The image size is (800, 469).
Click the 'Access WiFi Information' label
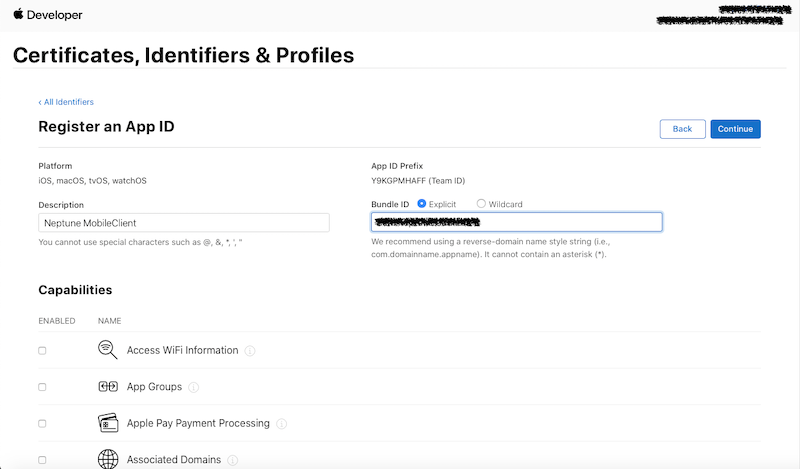[182, 350]
